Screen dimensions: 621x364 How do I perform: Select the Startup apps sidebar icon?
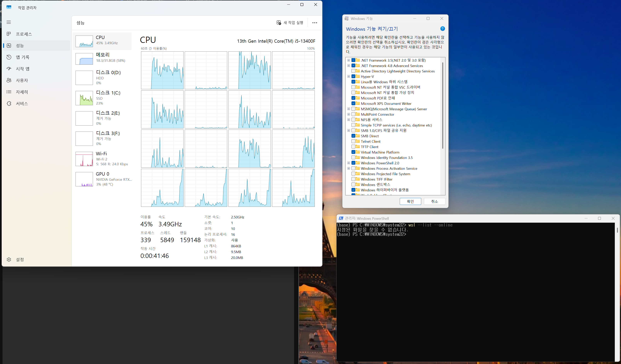point(9,69)
